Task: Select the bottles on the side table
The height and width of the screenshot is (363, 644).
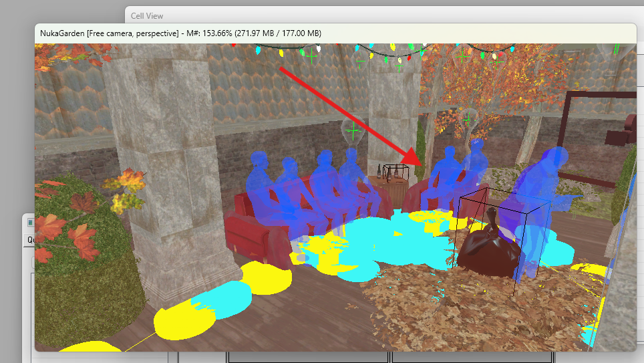Action: tap(387, 172)
